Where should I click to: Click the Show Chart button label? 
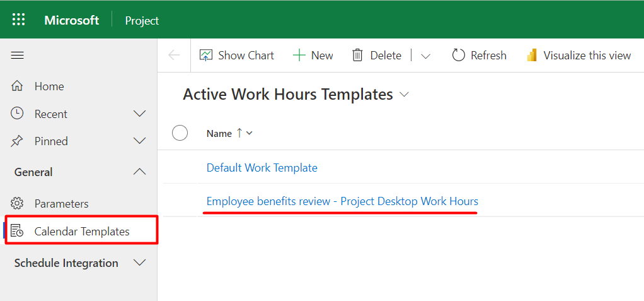[246, 56]
